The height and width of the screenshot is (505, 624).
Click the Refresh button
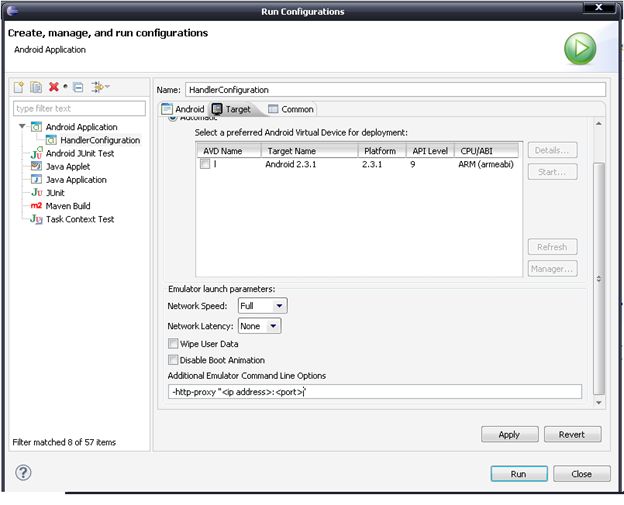552,247
